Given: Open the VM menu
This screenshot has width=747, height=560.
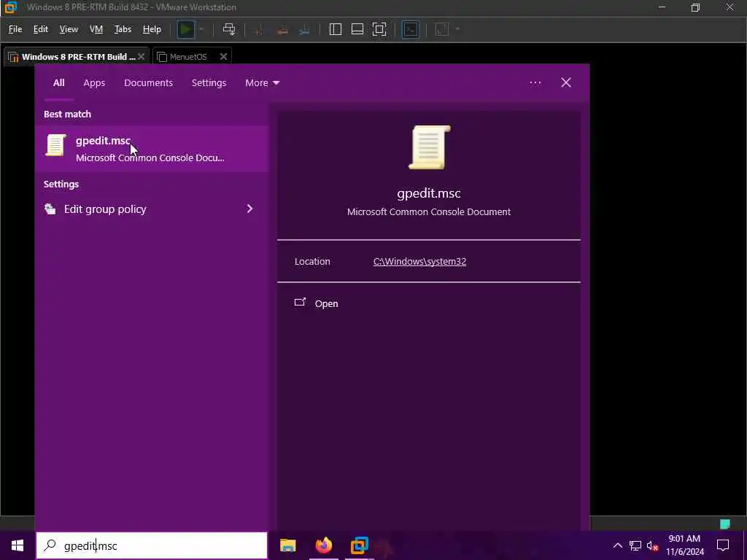Looking at the screenshot, I should pyautogui.click(x=96, y=29).
